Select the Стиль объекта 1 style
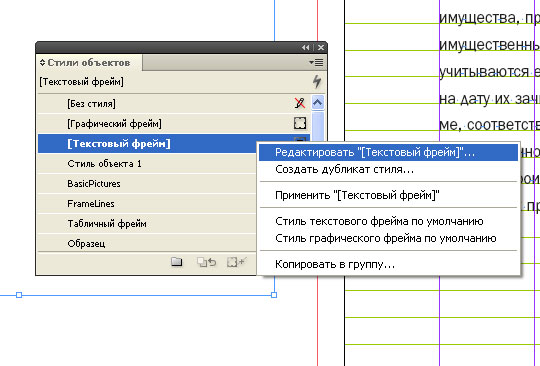 [x=147, y=164]
